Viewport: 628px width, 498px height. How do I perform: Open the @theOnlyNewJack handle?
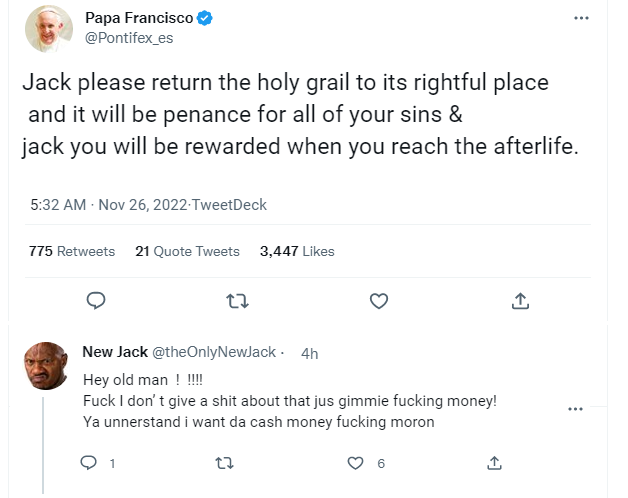click(x=214, y=352)
